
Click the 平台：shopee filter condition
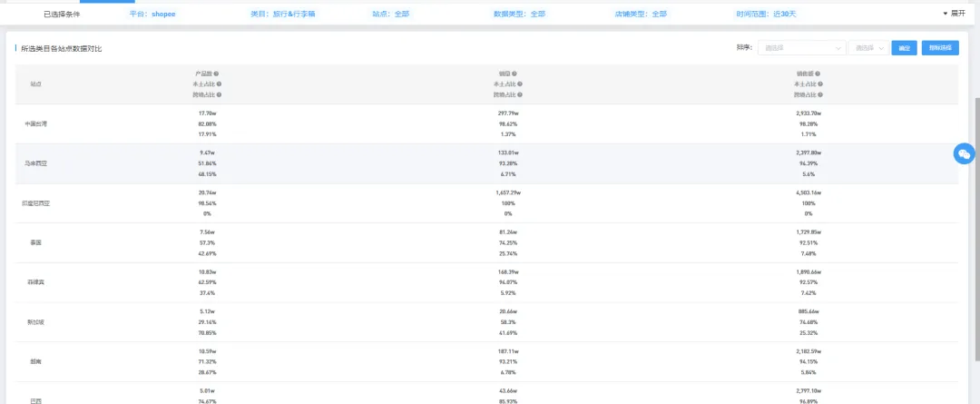[x=152, y=14]
